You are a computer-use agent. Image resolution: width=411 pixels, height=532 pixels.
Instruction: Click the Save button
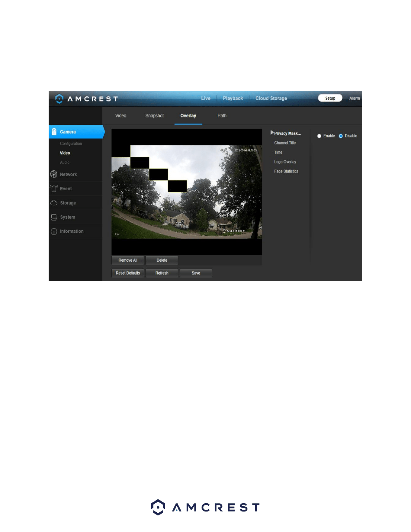pos(196,273)
